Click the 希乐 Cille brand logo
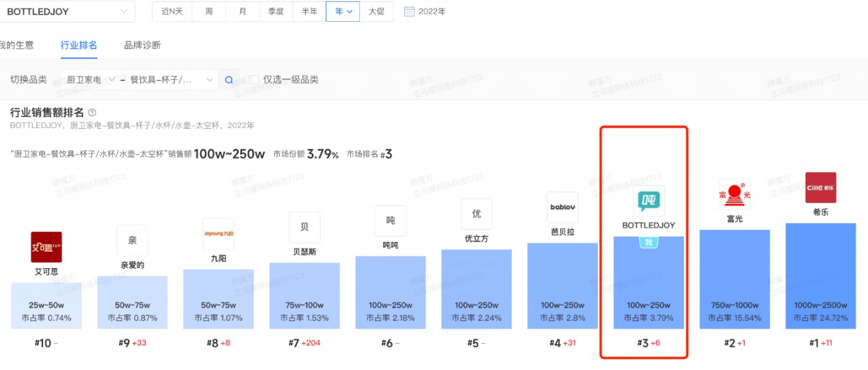 (x=821, y=187)
